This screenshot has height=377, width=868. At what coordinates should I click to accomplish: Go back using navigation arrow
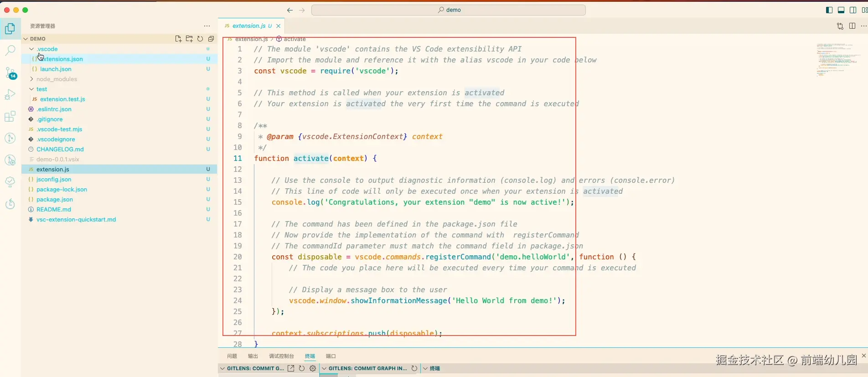[x=290, y=10]
